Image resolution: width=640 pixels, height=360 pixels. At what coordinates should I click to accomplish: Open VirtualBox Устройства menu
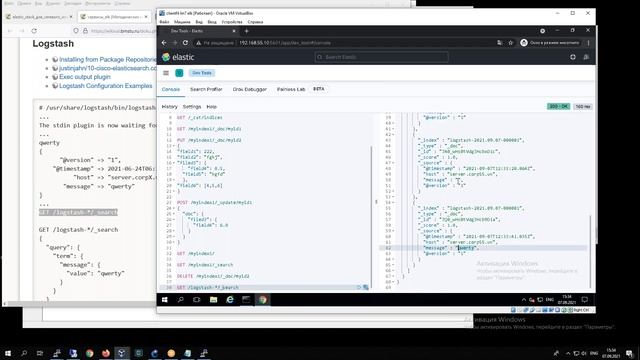(232, 22)
